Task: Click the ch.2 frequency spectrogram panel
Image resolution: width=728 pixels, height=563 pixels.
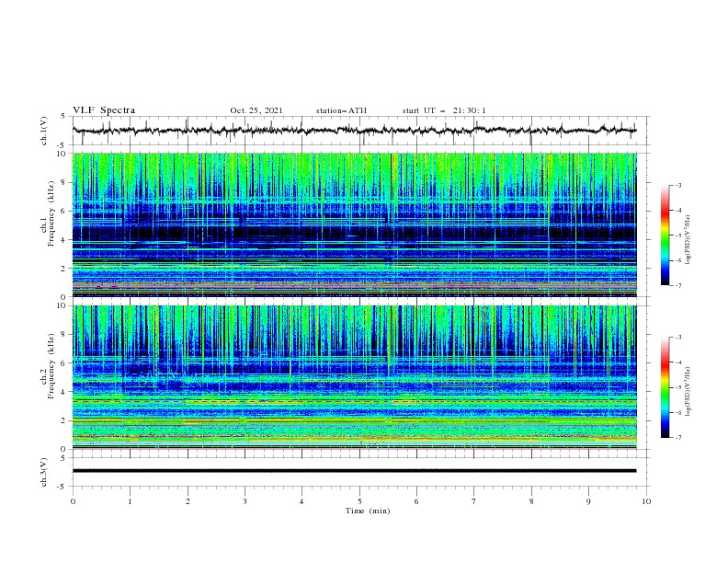Action: point(354,377)
